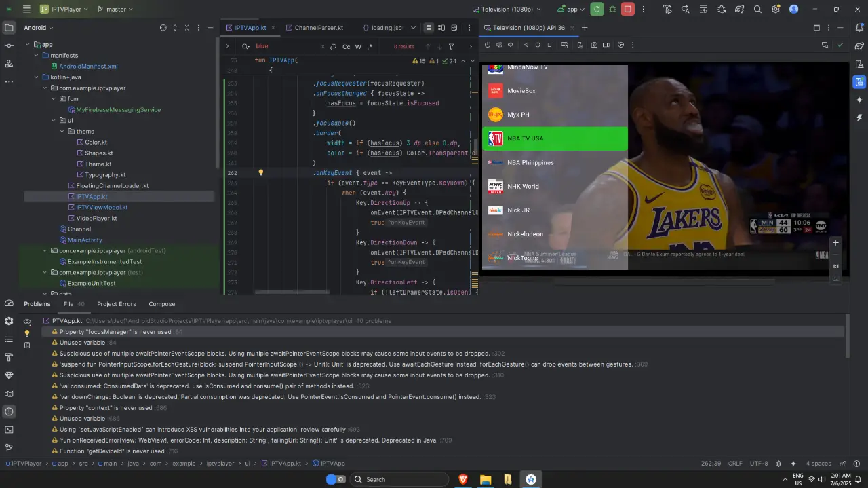Collapse the fcm package
The height and width of the screenshot is (488, 868).
pos(52,99)
